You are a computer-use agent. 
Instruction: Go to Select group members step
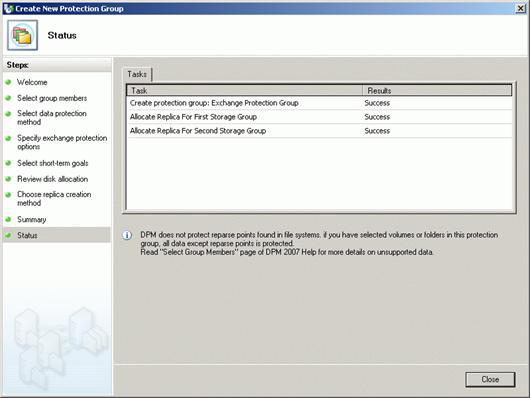(52, 98)
